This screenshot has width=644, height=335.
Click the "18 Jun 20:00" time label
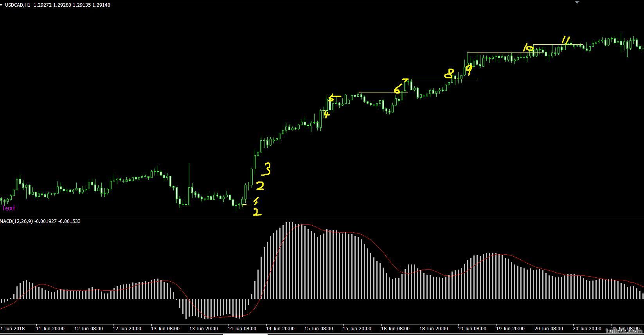coord(434,328)
